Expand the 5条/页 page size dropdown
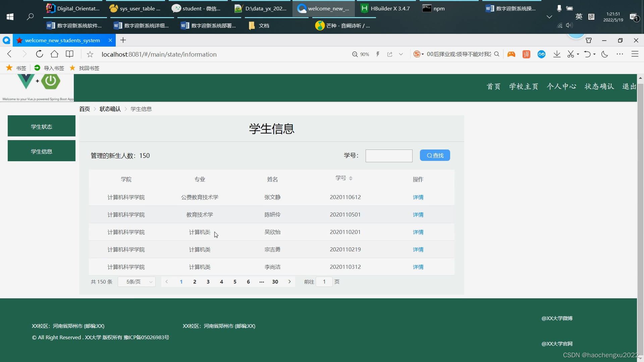This screenshot has width=644, height=362. click(137, 282)
